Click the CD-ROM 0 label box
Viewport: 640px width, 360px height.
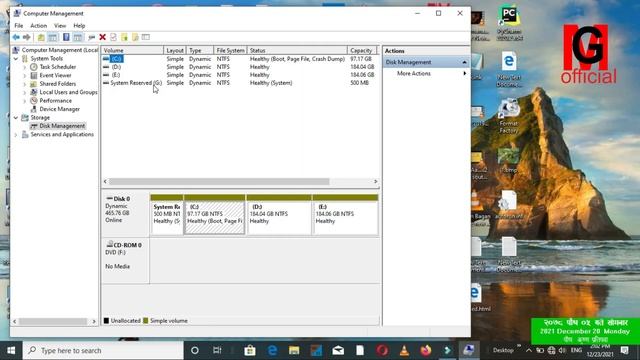coord(125,260)
